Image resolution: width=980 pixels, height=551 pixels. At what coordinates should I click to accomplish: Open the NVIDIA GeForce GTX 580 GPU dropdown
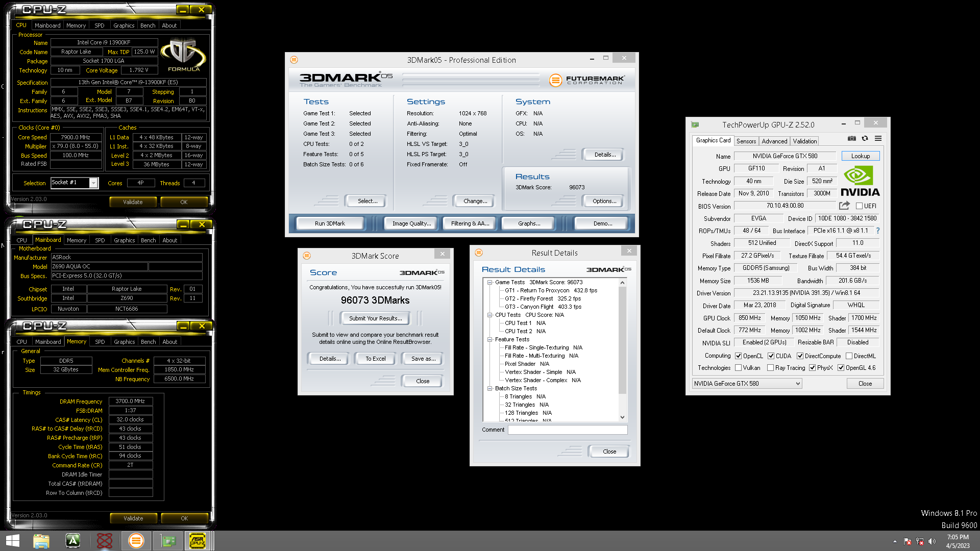tap(747, 384)
